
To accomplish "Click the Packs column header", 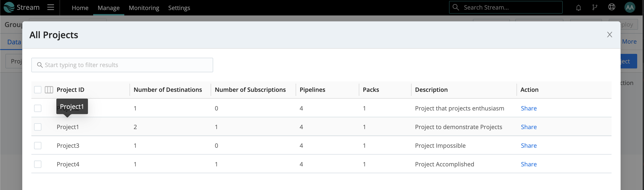I will pos(371,90).
